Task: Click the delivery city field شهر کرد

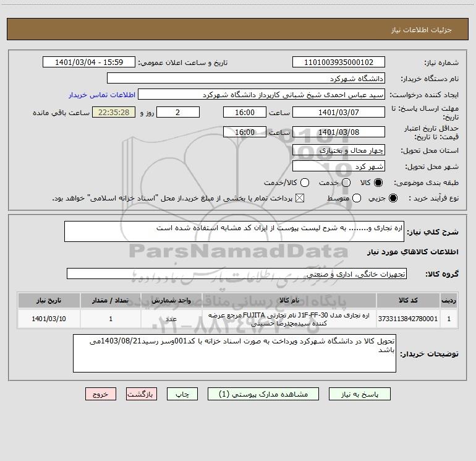Action: 339,166
